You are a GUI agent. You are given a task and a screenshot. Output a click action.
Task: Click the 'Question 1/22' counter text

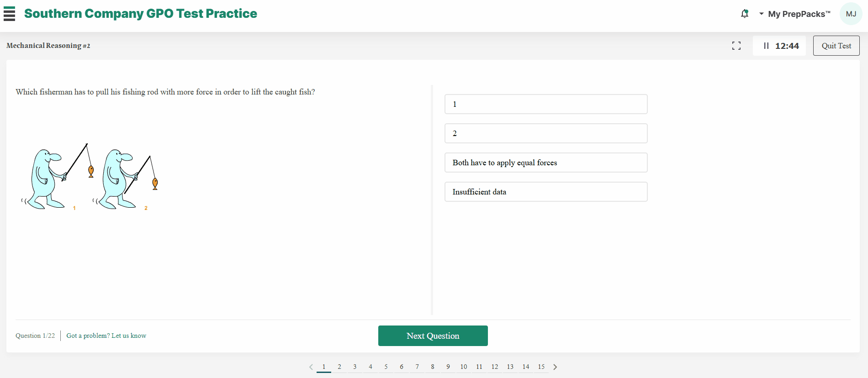[x=35, y=336]
